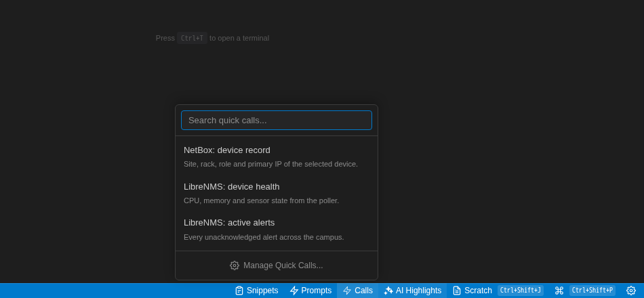Click the Scratch document icon
Viewport: 644px width, 298px height.
[x=457, y=291]
